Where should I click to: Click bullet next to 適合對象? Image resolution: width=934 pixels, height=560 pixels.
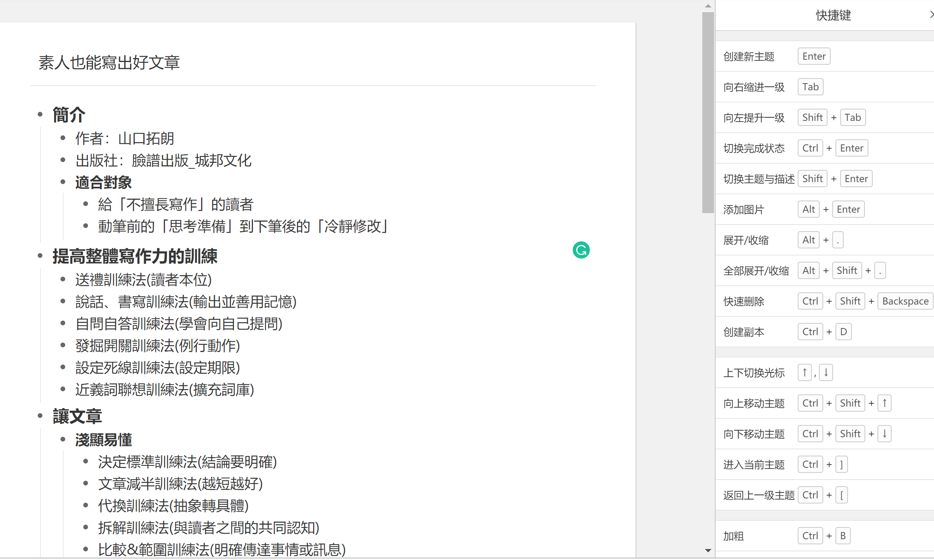(x=63, y=182)
